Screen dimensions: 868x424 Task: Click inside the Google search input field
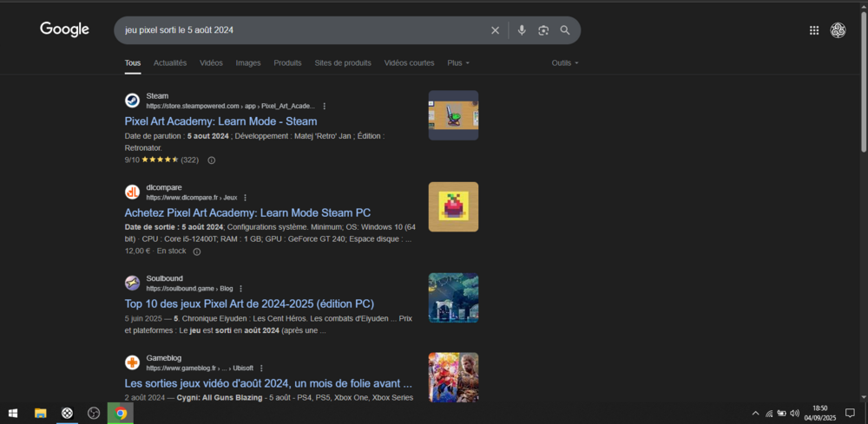pos(304,30)
